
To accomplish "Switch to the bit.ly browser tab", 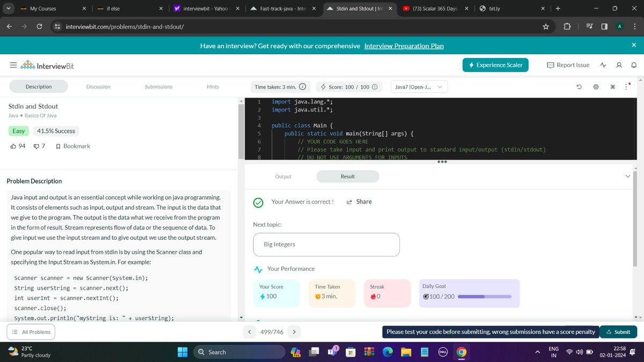I will [513, 9].
